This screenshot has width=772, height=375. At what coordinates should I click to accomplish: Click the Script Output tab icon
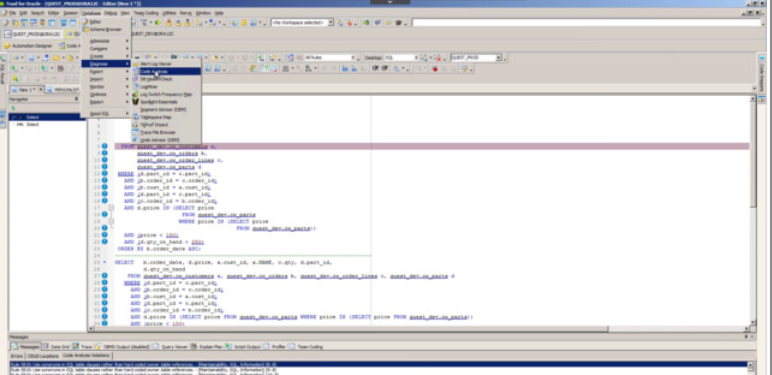coord(230,346)
